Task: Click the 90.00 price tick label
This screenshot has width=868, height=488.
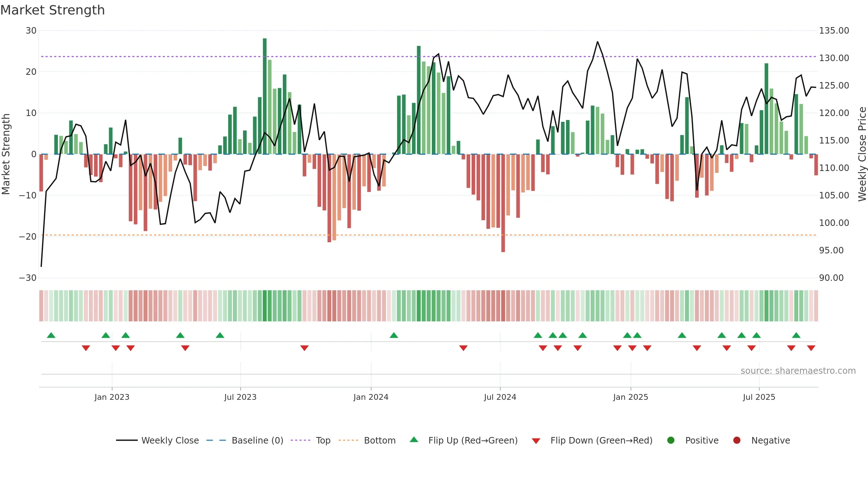Action: (831, 278)
